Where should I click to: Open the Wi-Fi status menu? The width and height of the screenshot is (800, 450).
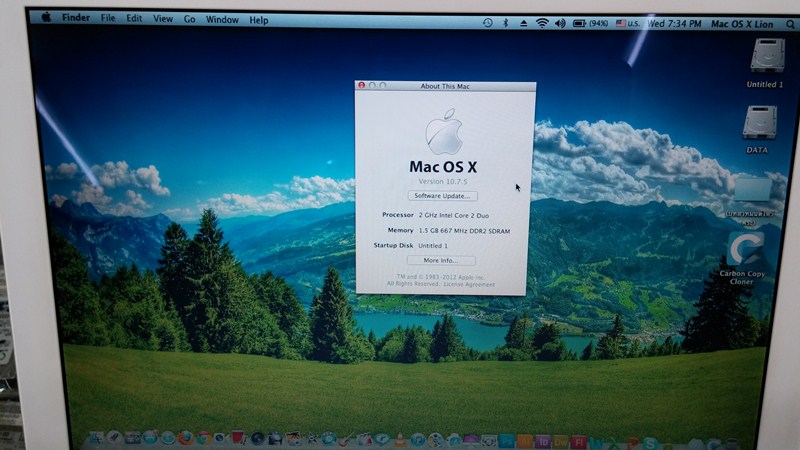pos(542,23)
